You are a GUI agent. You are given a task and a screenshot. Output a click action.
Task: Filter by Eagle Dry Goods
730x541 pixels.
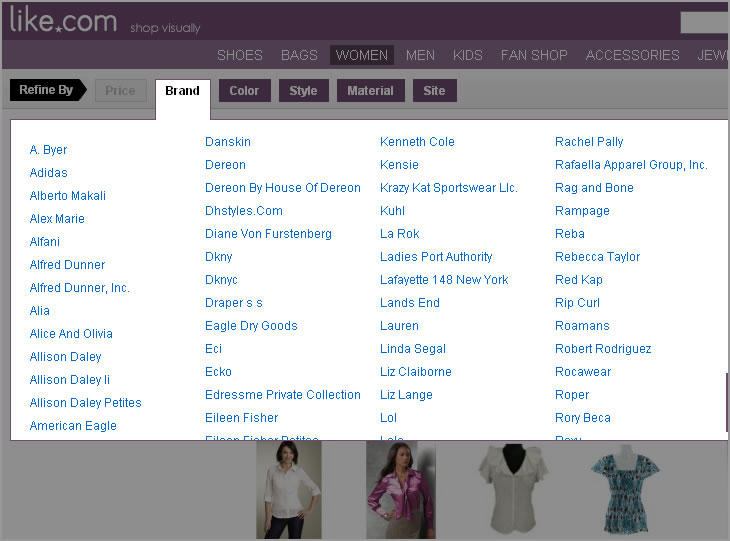[x=251, y=326]
